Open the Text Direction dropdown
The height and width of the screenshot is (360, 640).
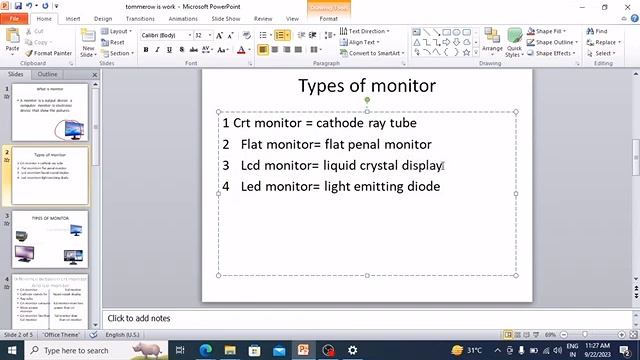364,31
